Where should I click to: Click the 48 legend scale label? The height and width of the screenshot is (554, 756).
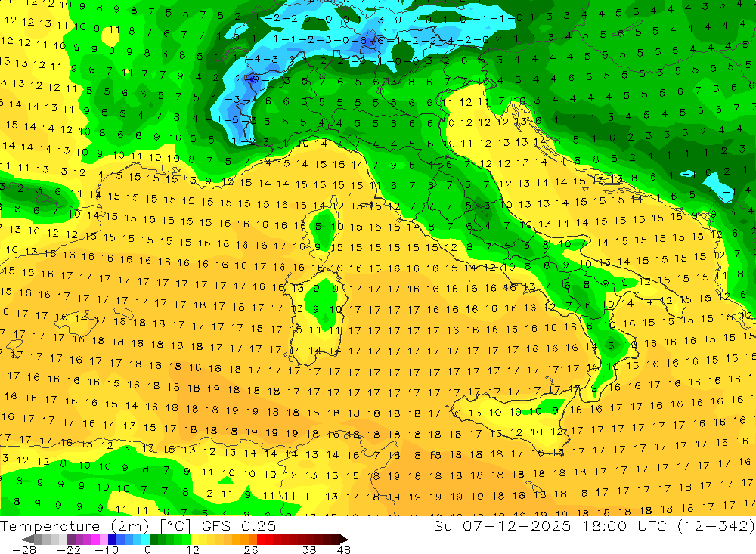coord(343,549)
